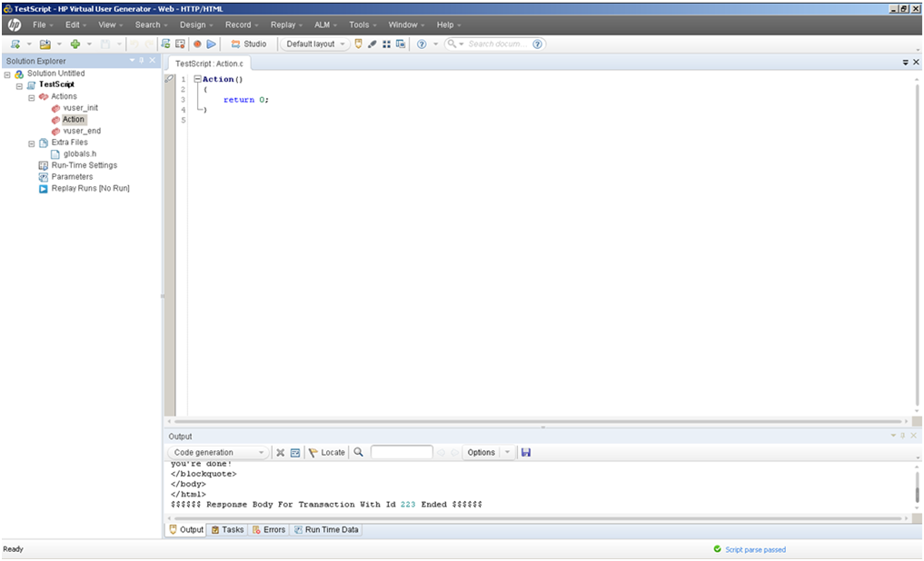Screen dimensions: 924x561
Task: Click the Undo arrow in toolbar
Action: pos(134,44)
